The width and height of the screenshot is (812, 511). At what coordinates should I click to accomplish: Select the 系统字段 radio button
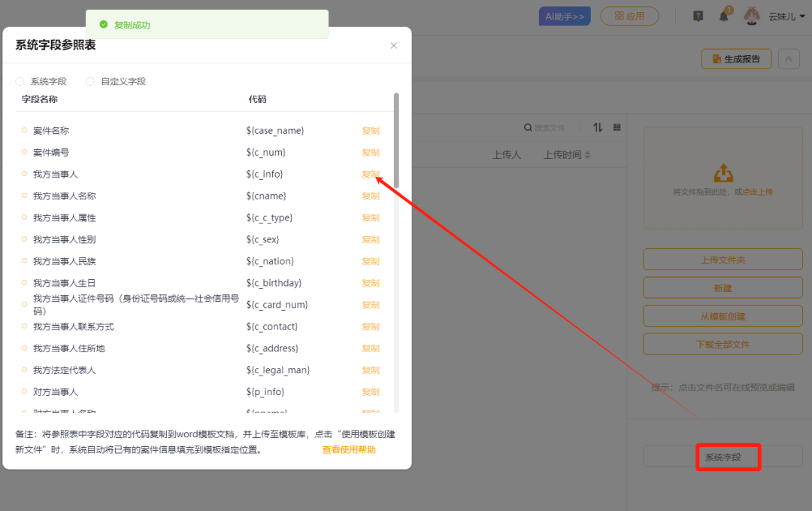(20, 81)
